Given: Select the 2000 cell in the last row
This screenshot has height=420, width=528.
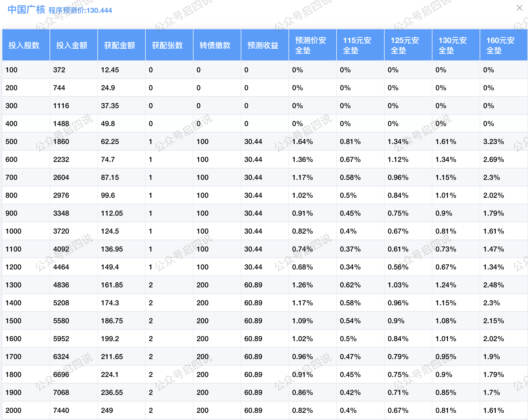Looking at the screenshot, I should tap(13, 410).
